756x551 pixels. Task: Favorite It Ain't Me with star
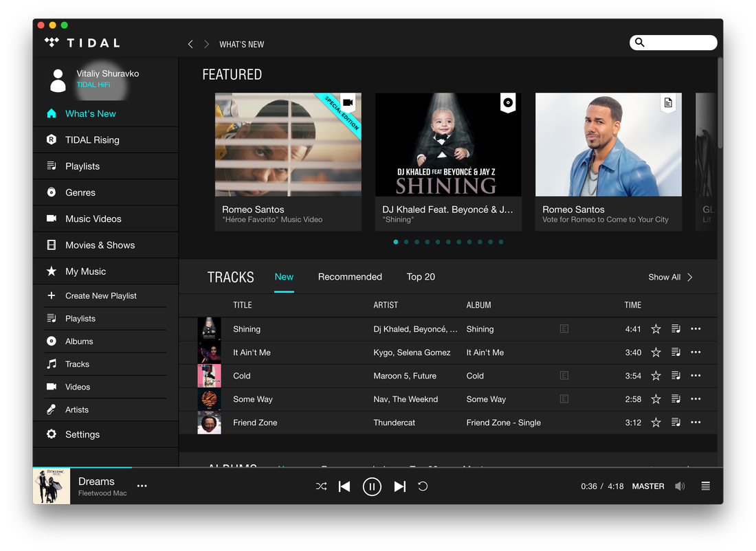[x=656, y=352]
